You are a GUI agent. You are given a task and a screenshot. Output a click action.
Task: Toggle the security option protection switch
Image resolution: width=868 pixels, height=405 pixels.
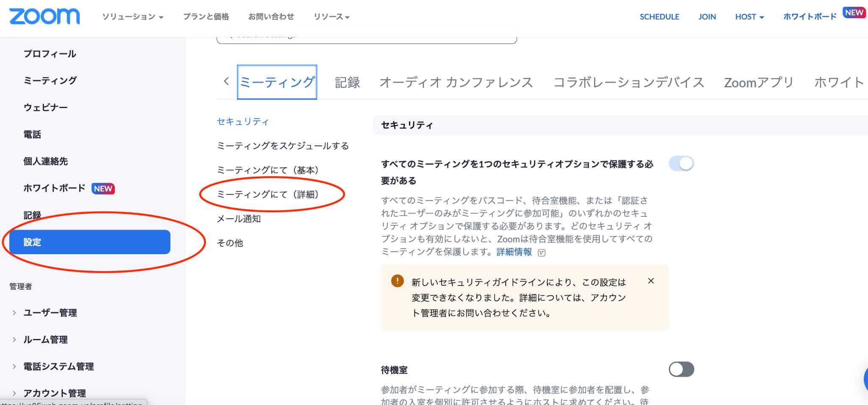681,164
